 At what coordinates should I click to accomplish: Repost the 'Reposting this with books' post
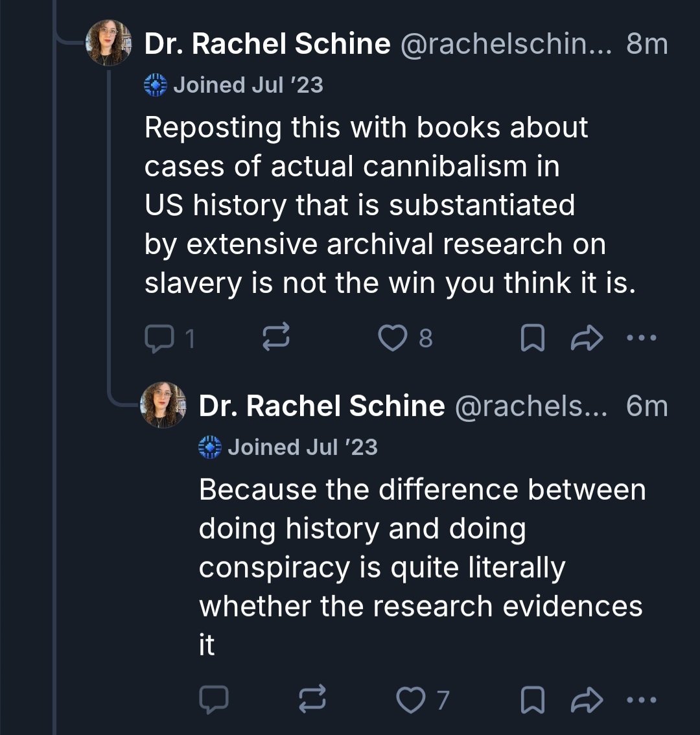[275, 338]
